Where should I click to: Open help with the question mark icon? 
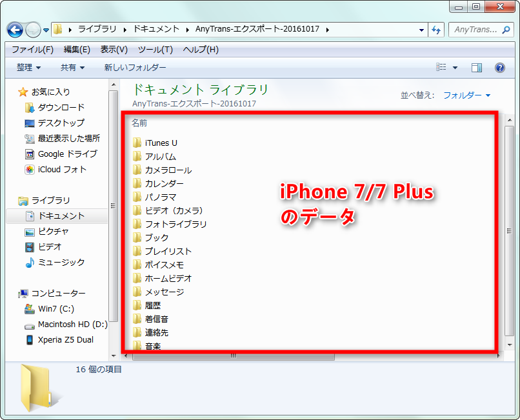(x=500, y=68)
